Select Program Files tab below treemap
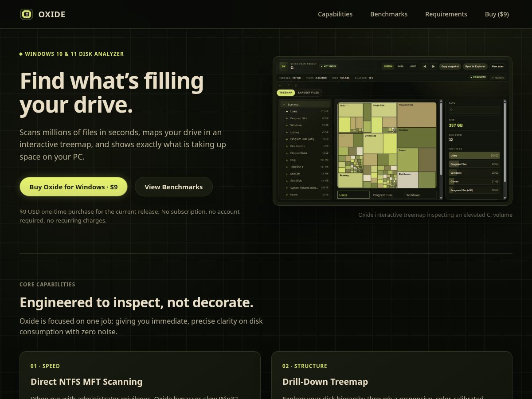Screen dimensions: 532x399 [x=387, y=195]
